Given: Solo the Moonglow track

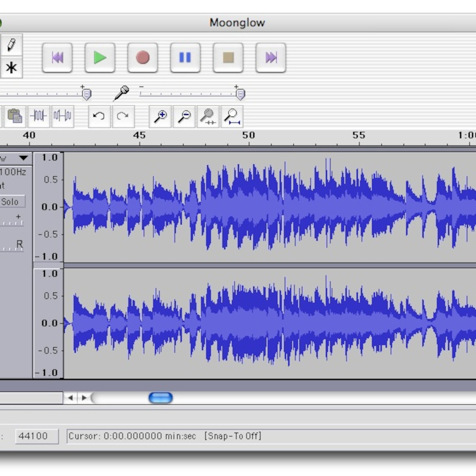Looking at the screenshot, I should pos(11,201).
